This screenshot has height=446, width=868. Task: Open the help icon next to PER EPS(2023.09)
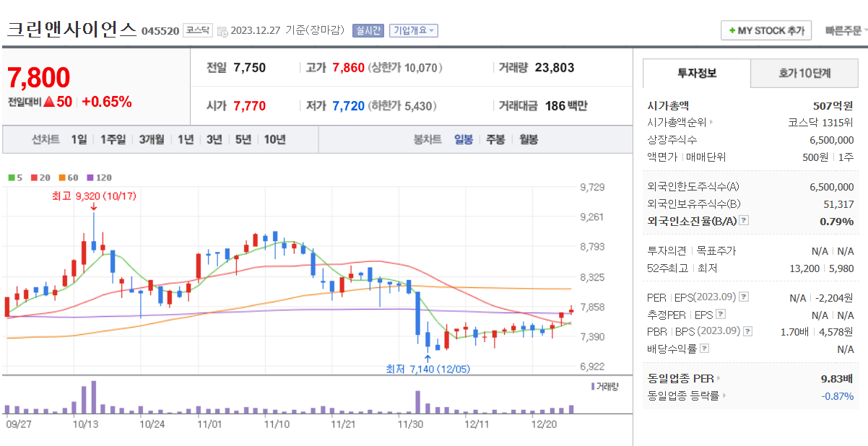pos(744,297)
